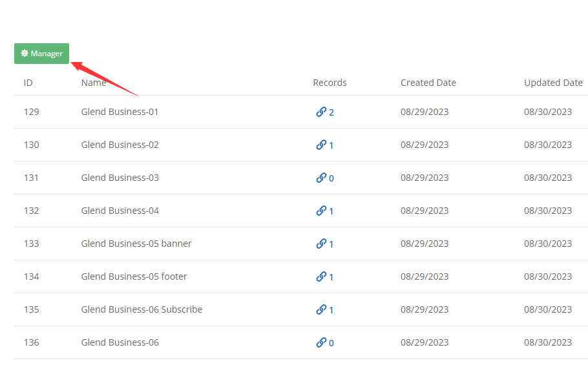
Task: Open link icon for Glend Business-04 records
Action: (x=321, y=211)
